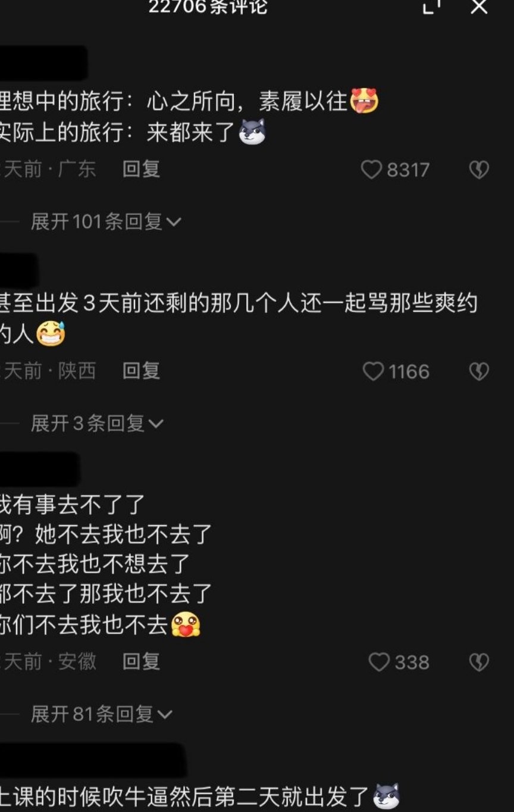This screenshot has height=812, width=514.
Task: Tap the comment about 爽约的人
Action: tap(238, 318)
